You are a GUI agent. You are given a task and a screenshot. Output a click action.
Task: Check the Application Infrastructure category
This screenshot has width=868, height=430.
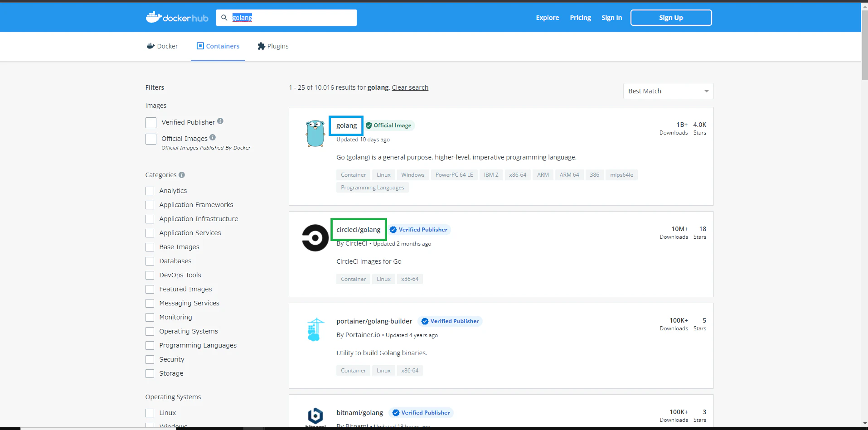click(x=150, y=219)
